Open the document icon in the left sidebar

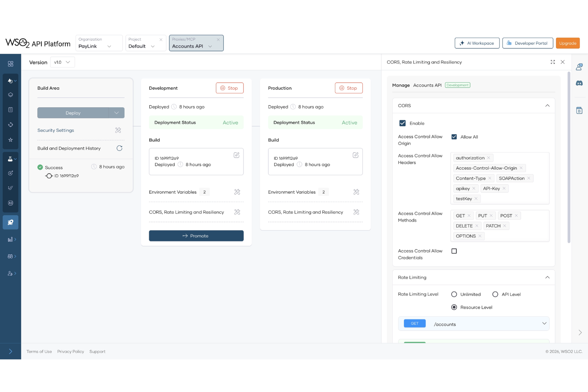tap(10, 110)
